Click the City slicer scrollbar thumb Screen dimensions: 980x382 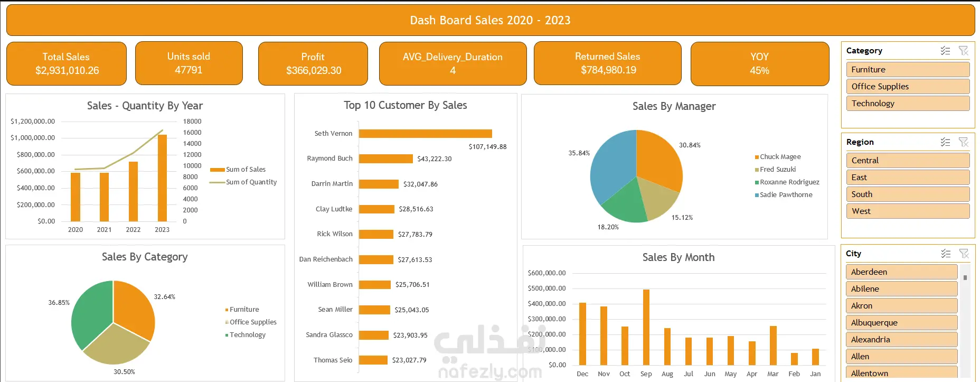tap(965, 277)
